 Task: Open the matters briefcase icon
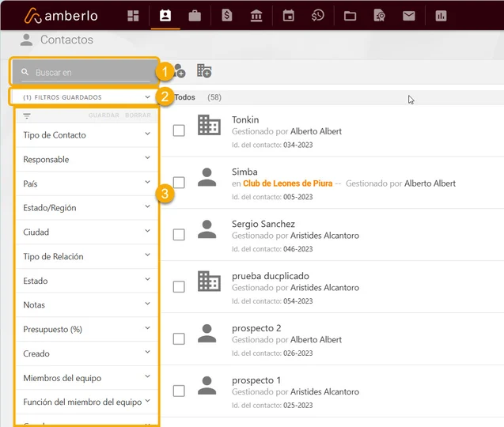coord(195,16)
